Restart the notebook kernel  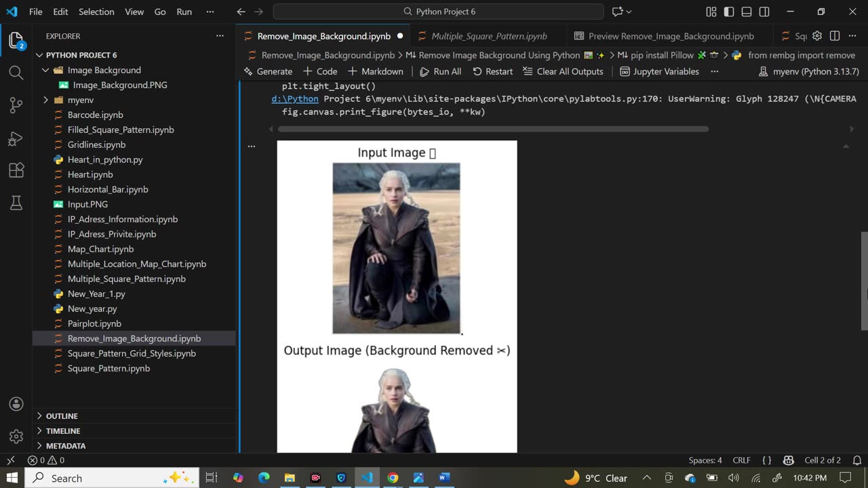point(492,71)
